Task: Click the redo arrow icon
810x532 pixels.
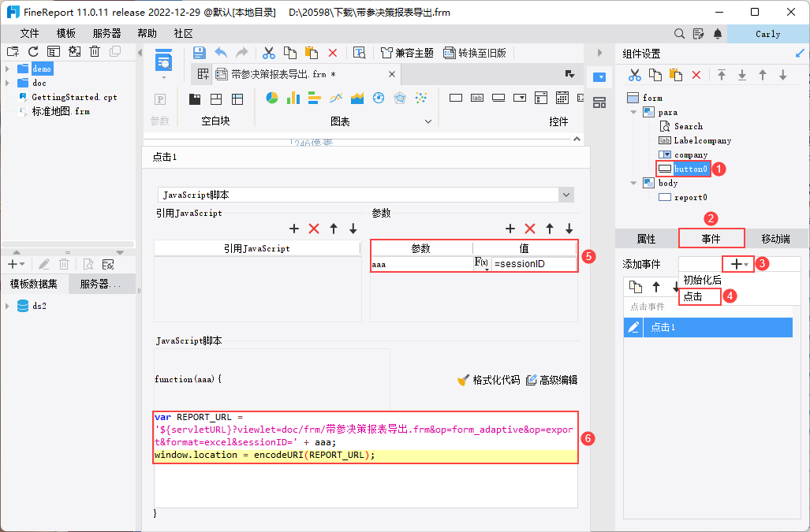Action: tap(241, 53)
